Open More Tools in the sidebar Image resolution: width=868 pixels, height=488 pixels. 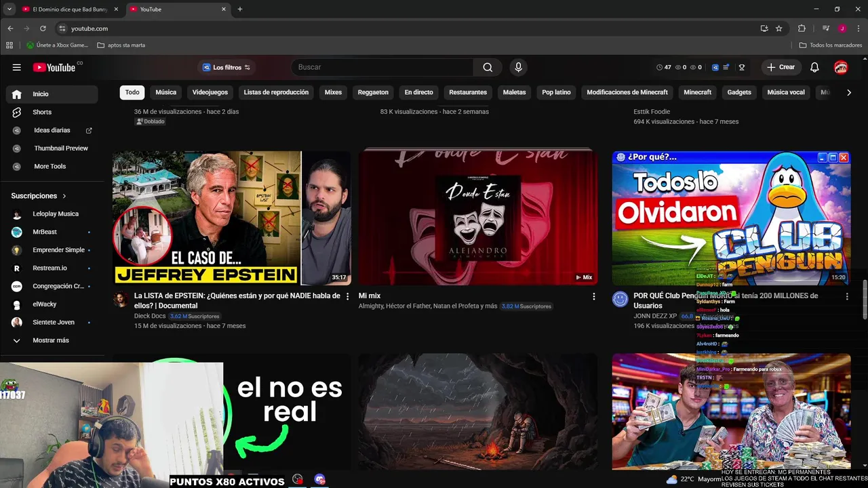(x=52, y=166)
